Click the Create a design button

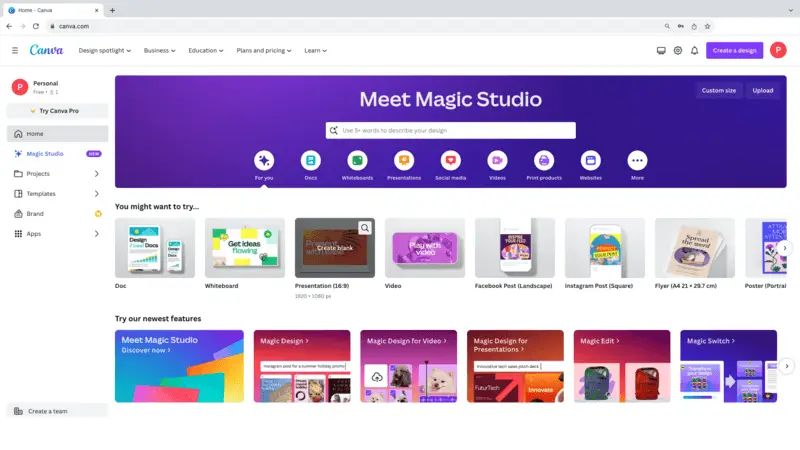pos(734,51)
